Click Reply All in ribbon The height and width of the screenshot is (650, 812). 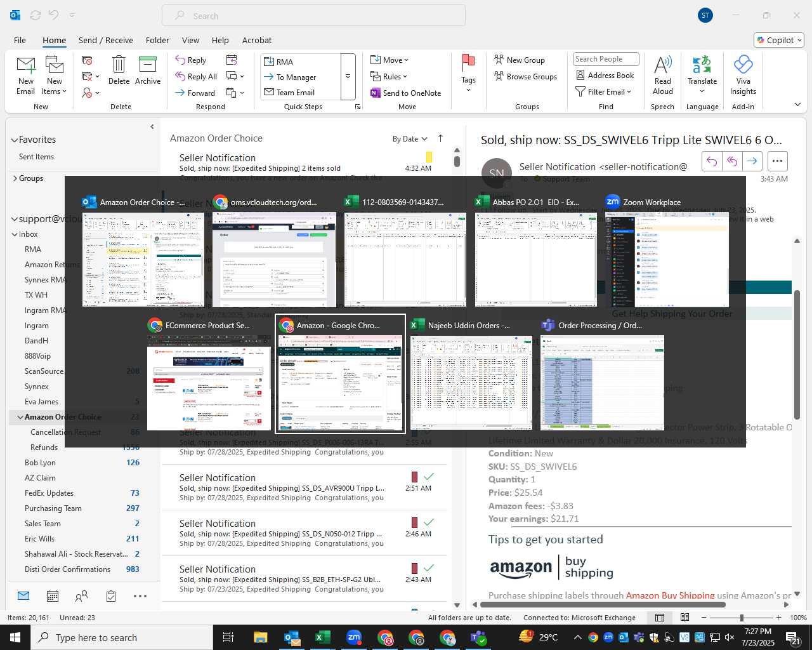pos(196,77)
